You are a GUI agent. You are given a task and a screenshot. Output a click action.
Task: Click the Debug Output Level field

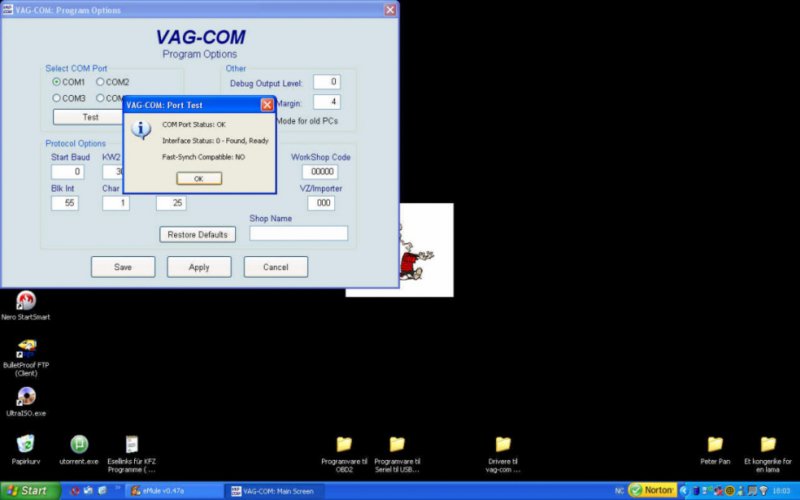pyautogui.click(x=327, y=82)
